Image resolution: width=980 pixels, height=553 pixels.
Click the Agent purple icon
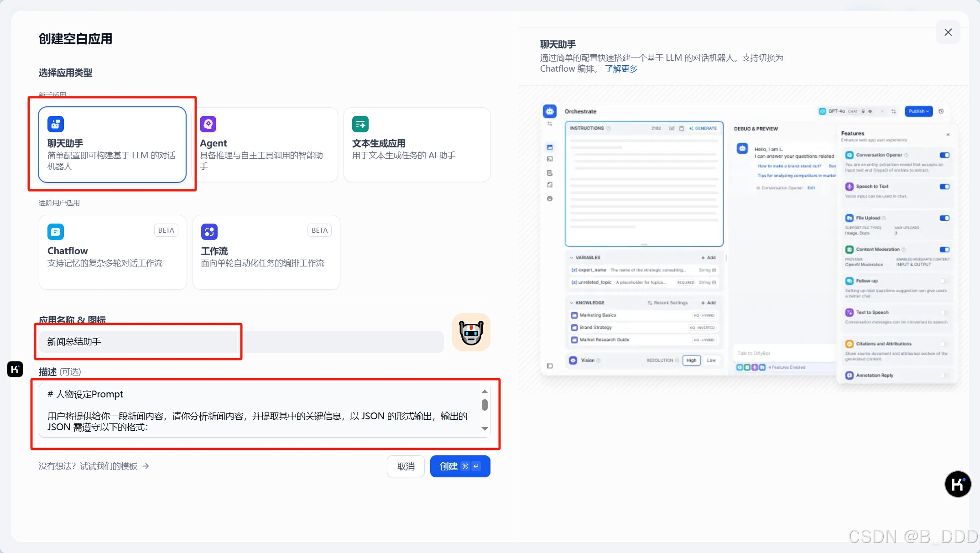[208, 124]
